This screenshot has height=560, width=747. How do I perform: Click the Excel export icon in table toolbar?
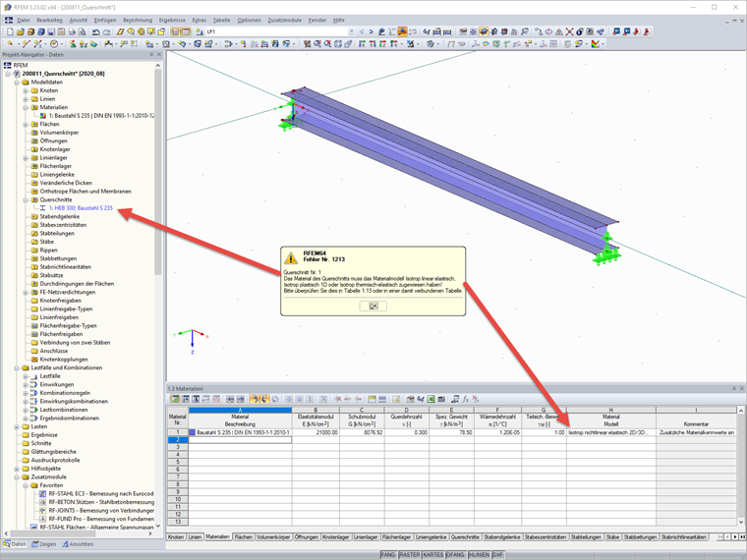pyautogui.click(x=431, y=399)
